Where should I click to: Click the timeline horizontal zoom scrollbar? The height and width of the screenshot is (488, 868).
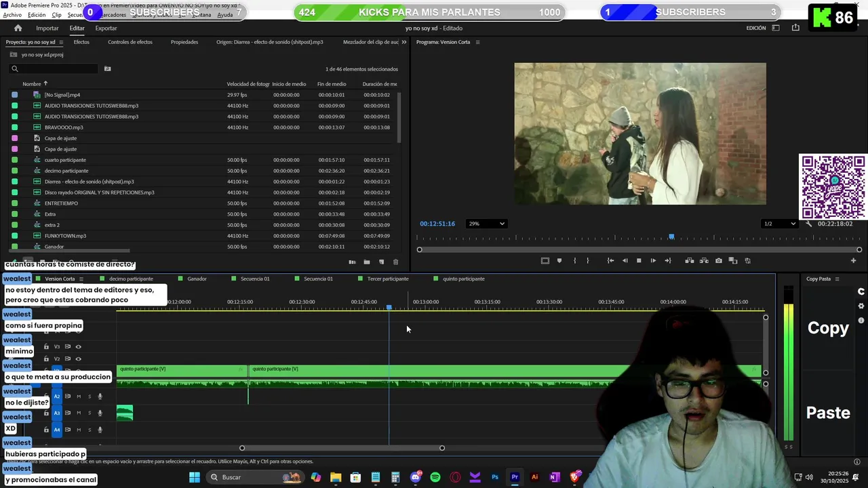click(342, 448)
